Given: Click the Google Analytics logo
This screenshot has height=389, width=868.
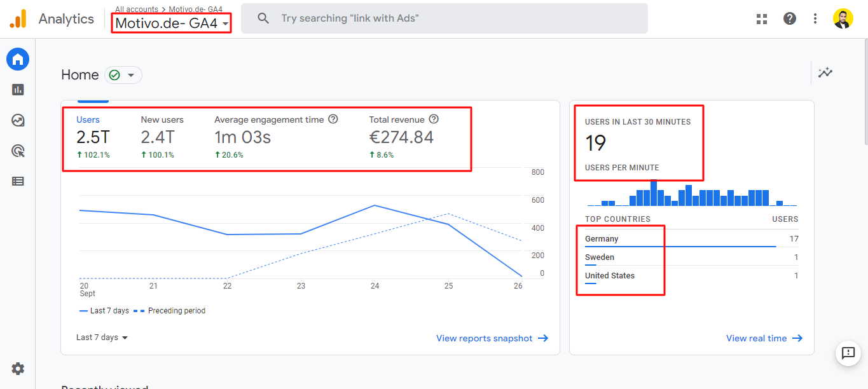Looking at the screenshot, I should [x=18, y=19].
